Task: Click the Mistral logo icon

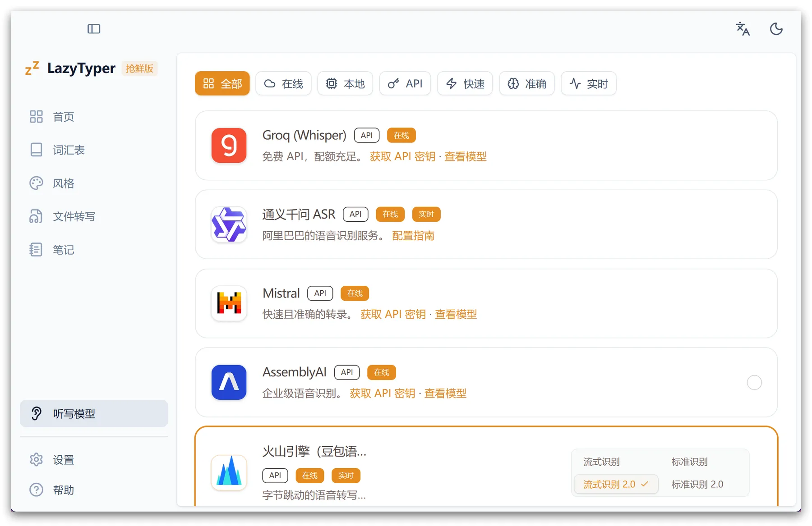Action: [x=229, y=303]
